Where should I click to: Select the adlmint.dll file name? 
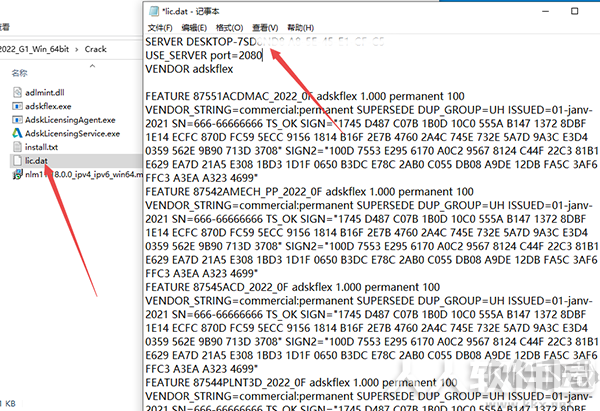click(x=45, y=92)
